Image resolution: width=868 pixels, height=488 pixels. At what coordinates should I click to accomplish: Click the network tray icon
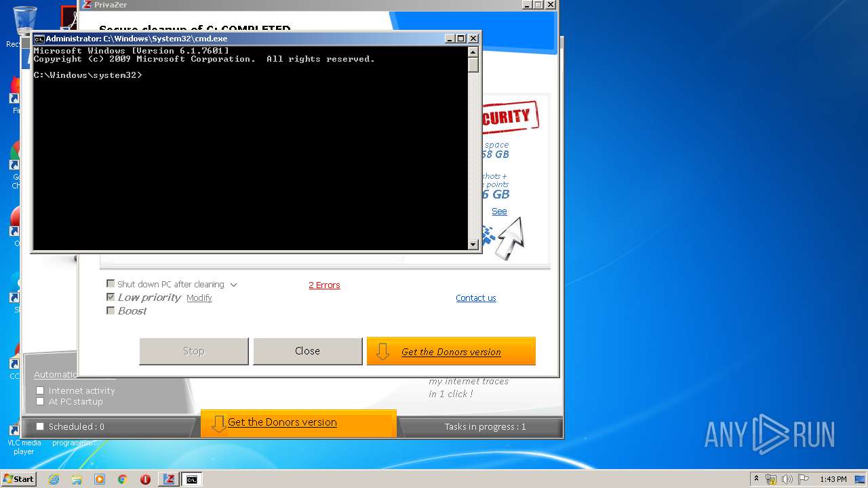[x=771, y=479]
